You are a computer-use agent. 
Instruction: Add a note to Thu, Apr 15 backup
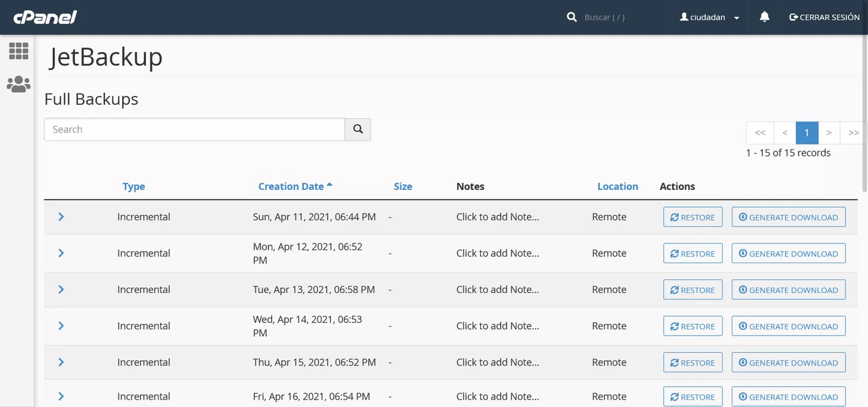pos(498,362)
